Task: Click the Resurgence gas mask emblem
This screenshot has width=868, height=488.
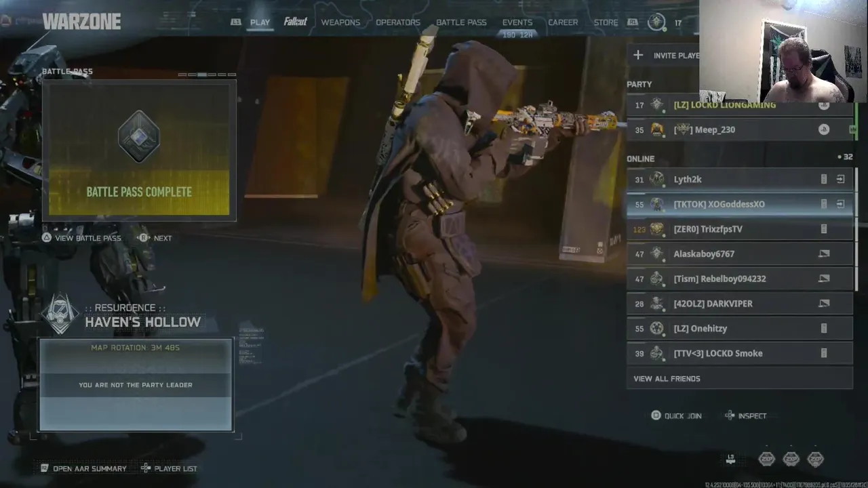Action: point(61,314)
